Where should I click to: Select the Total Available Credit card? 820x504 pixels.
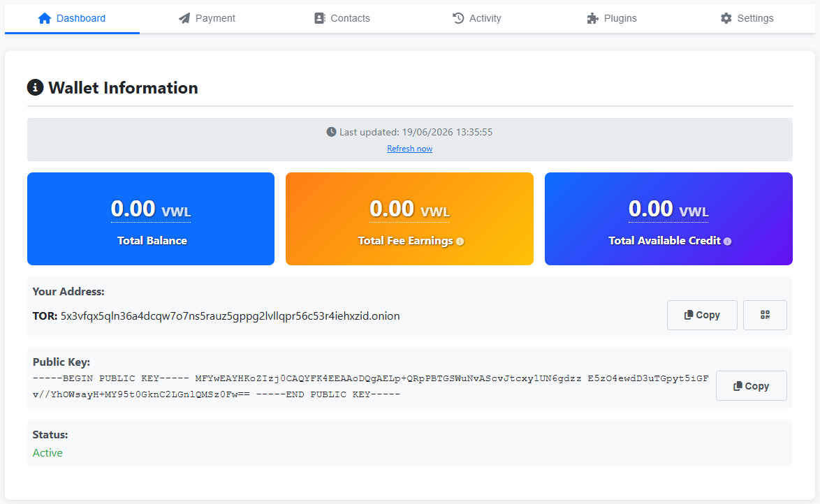pyautogui.click(x=668, y=218)
